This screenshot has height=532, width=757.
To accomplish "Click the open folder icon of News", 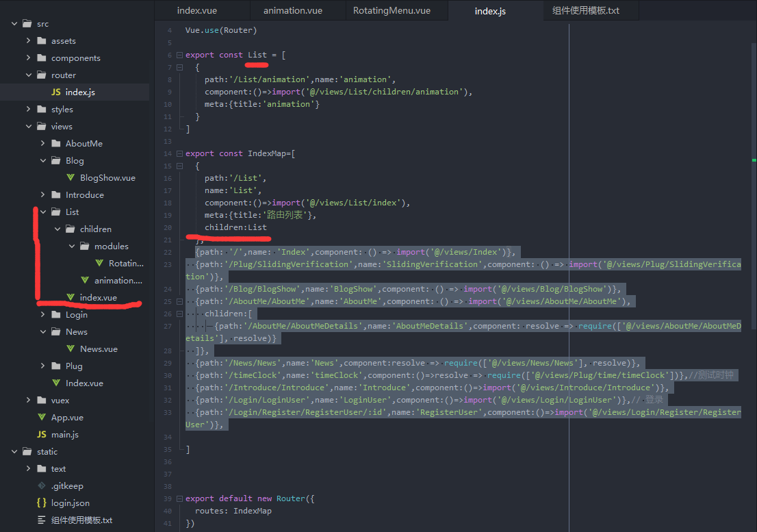I will (56, 331).
